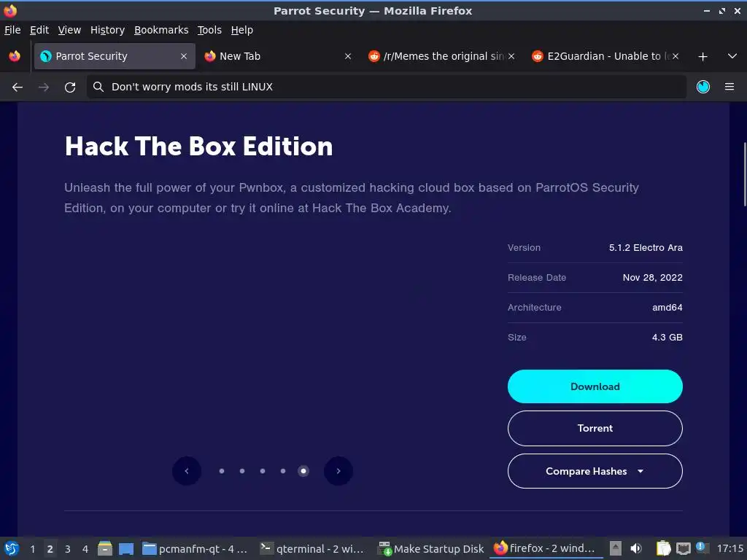Close the E2Guardian tab
This screenshot has height=560, width=747.
tap(675, 56)
